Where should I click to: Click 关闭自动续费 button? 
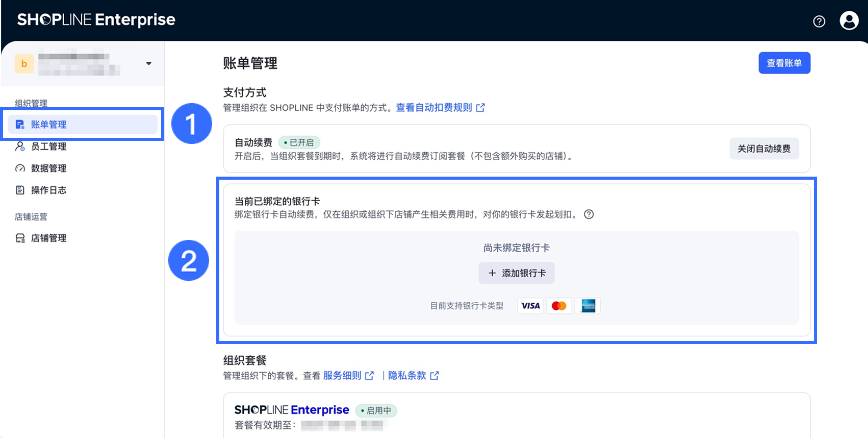tap(764, 149)
